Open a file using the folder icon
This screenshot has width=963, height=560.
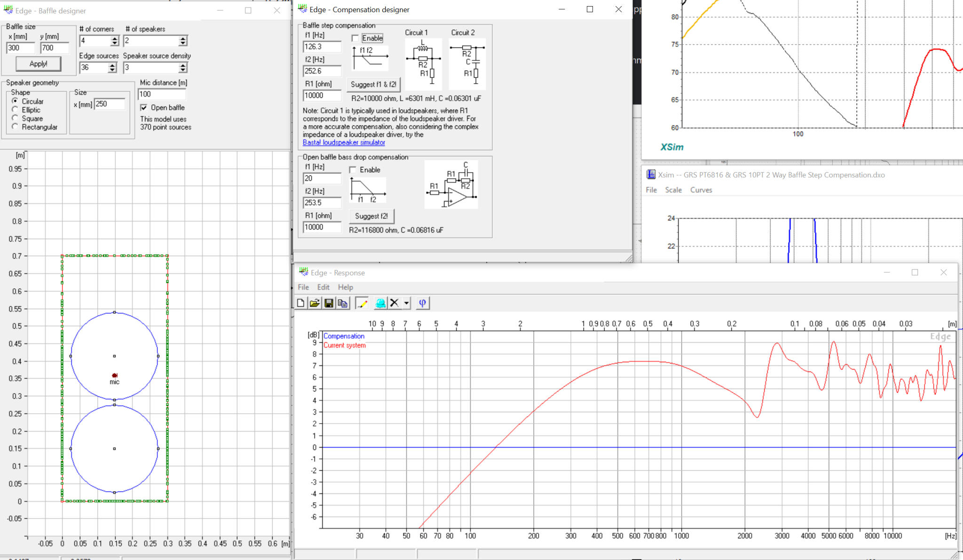click(315, 303)
